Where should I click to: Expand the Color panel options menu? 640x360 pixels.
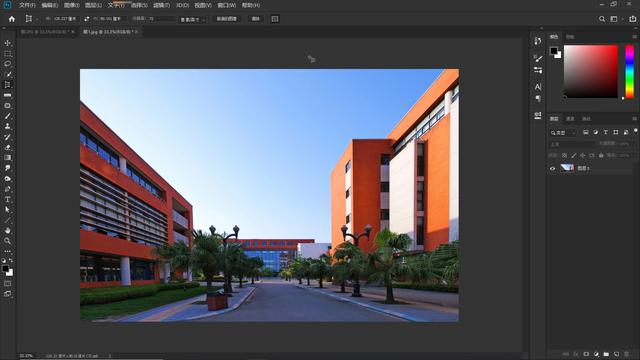(634, 37)
